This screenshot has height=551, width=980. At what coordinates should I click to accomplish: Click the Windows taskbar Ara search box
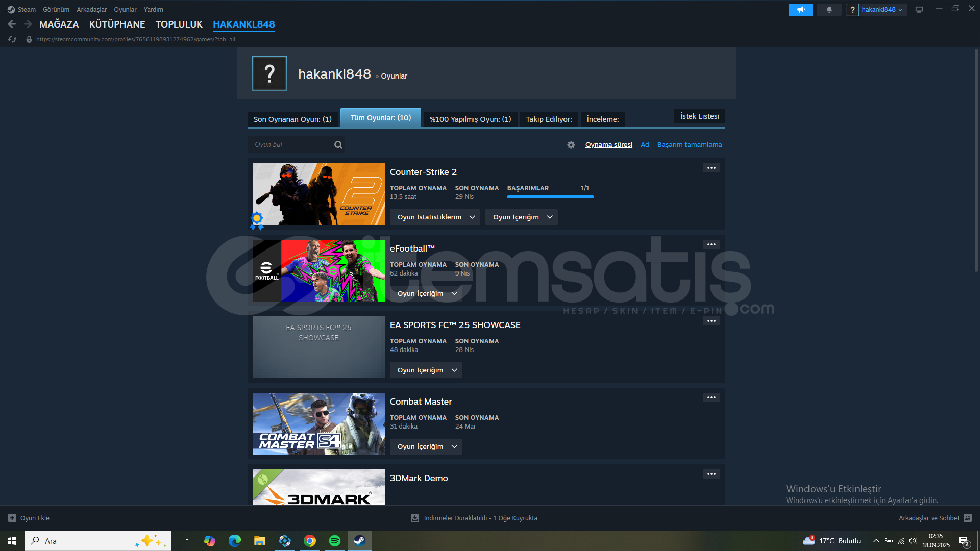(98, 541)
